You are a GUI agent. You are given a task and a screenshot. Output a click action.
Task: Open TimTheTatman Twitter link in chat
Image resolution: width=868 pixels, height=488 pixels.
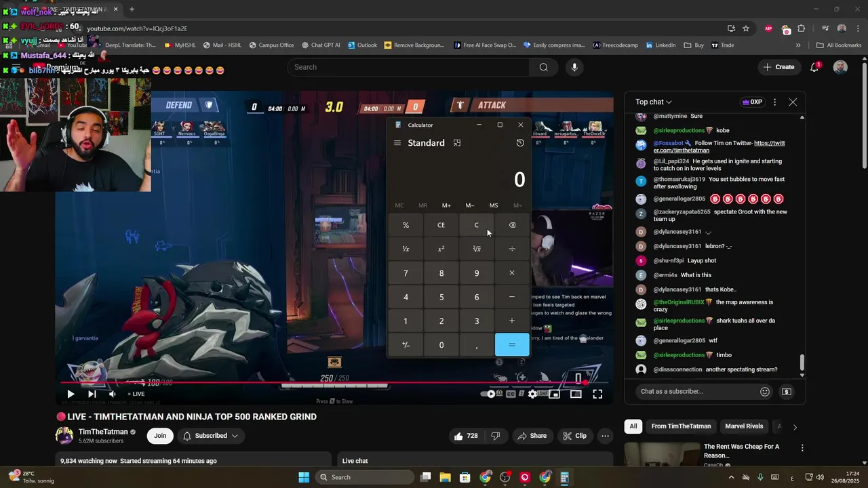[717, 146]
